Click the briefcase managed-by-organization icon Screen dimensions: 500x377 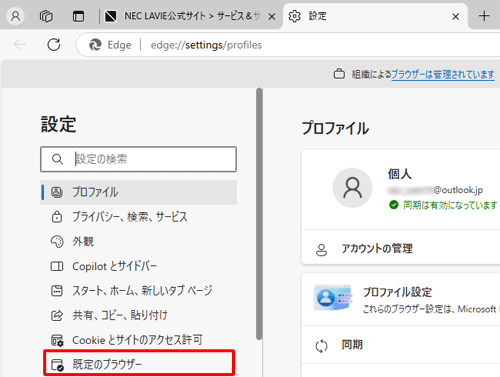pos(339,74)
